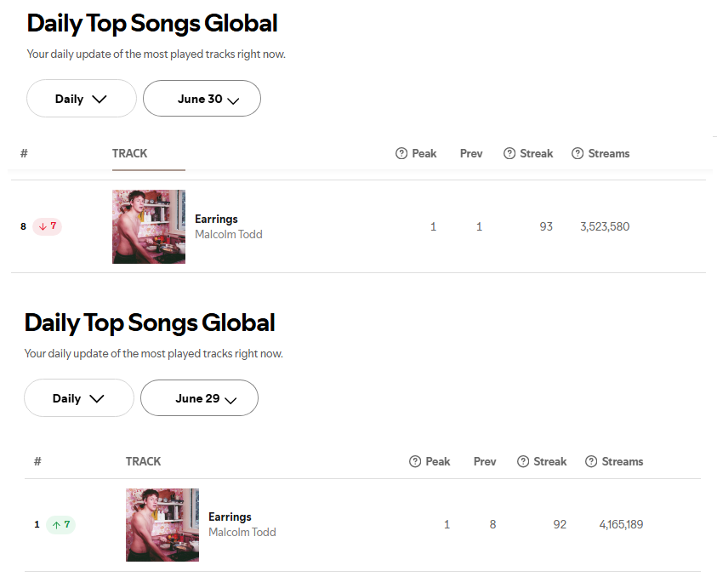Screen dimensions: 717x588
Task: Click the red down-7 rank change badge
Action: coord(47,226)
